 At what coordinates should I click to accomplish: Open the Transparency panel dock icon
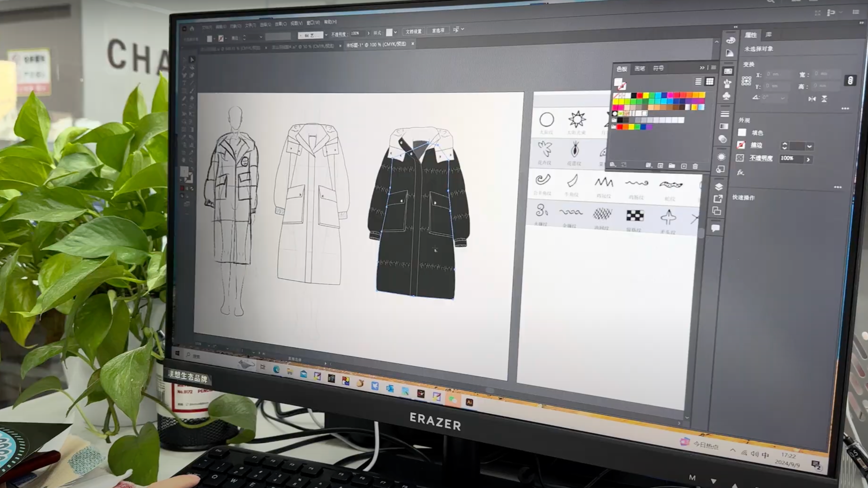722,139
